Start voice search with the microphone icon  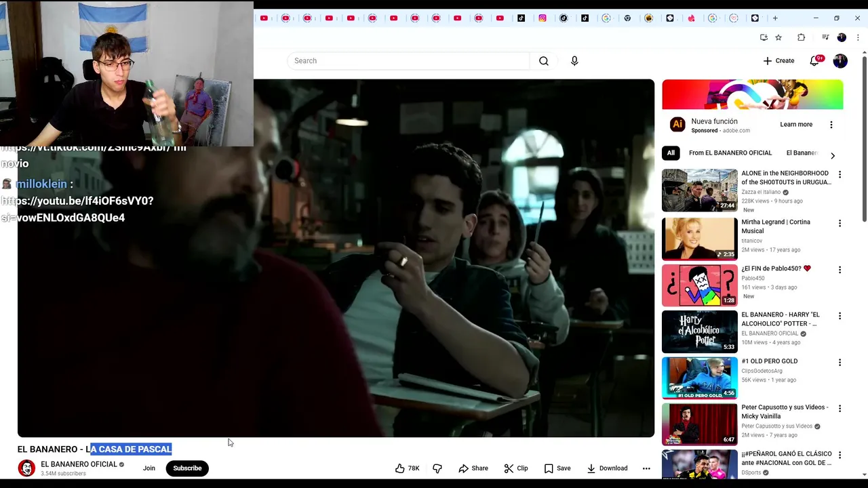[x=574, y=61]
